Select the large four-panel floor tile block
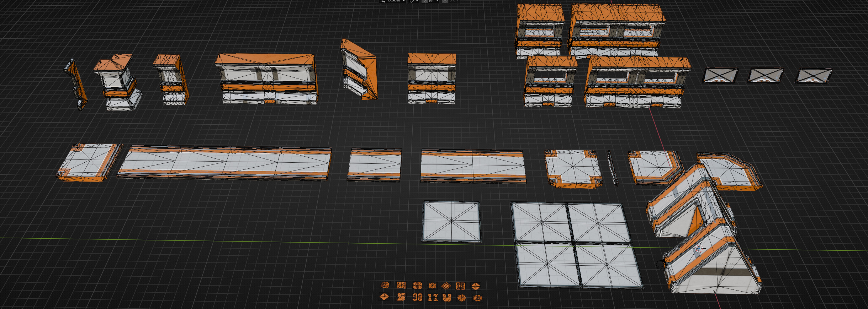Image resolution: width=868 pixels, height=309 pixels. coord(576,245)
